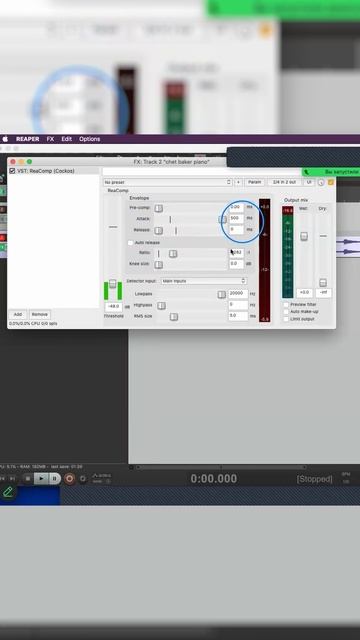Open the Detector input dropdown
The image size is (360, 640).
(x=203, y=281)
